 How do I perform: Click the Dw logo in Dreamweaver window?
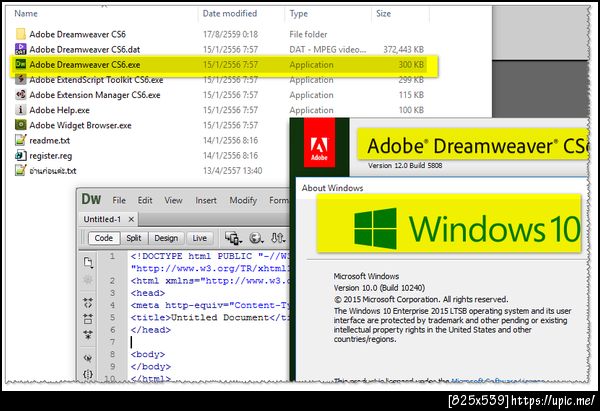pyautogui.click(x=91, y=199)
